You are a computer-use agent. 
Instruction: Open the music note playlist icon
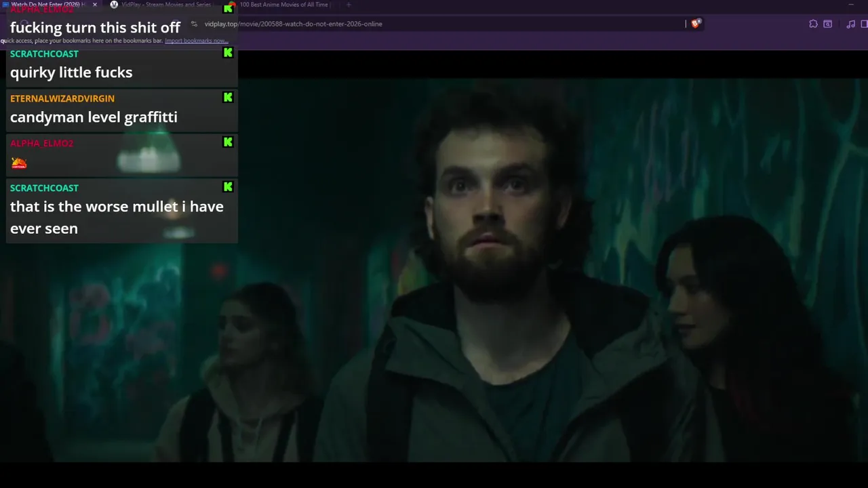click(x=850, y=24)
